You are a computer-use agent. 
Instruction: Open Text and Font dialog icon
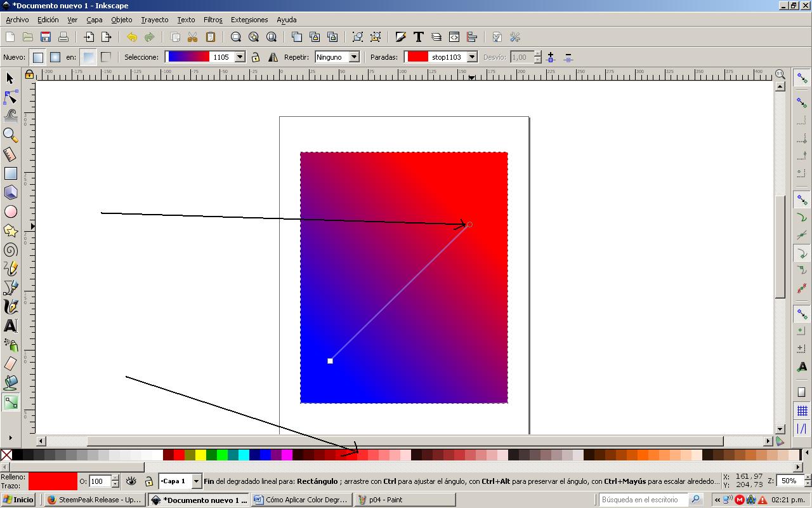click(x=418, y=37)
